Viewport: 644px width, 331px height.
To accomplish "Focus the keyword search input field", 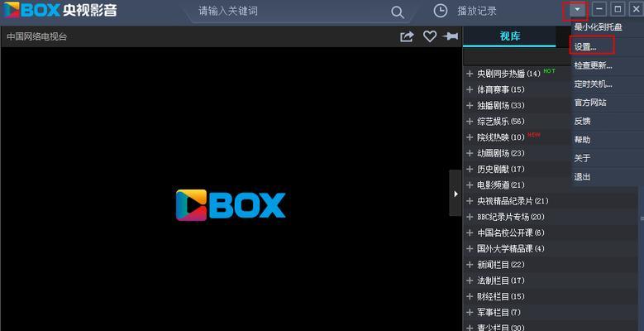I will click(x=292, y=11).
